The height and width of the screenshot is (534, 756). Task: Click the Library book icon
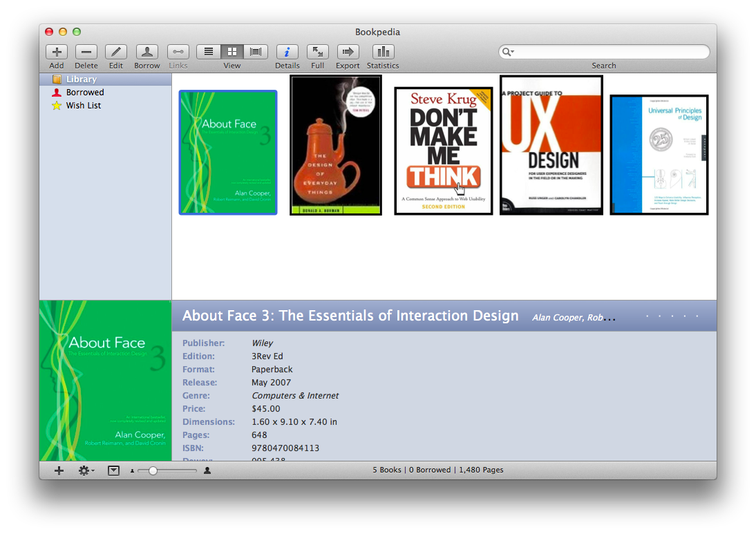point(57,79)
